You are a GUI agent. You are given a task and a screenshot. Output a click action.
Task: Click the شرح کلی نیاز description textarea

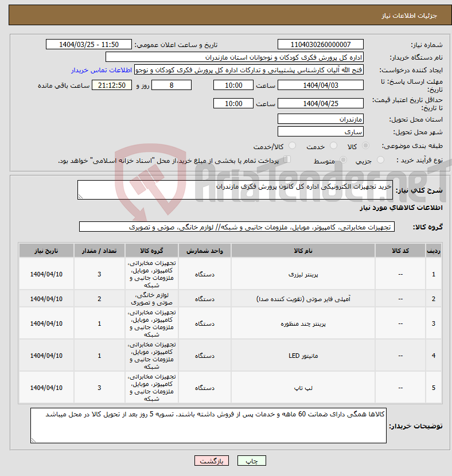tap(235, 190)
